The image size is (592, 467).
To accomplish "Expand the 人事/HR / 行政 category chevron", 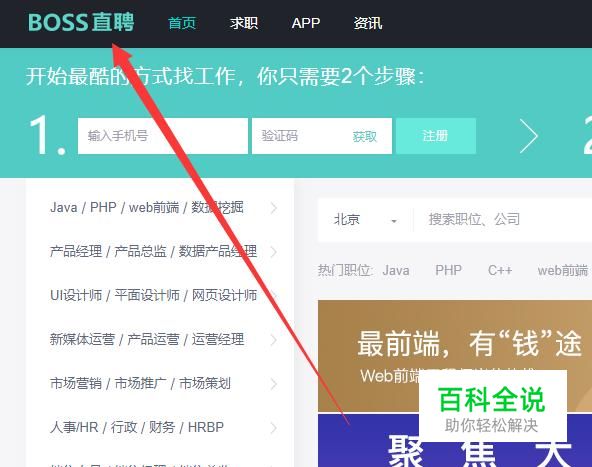I will 274,428.
